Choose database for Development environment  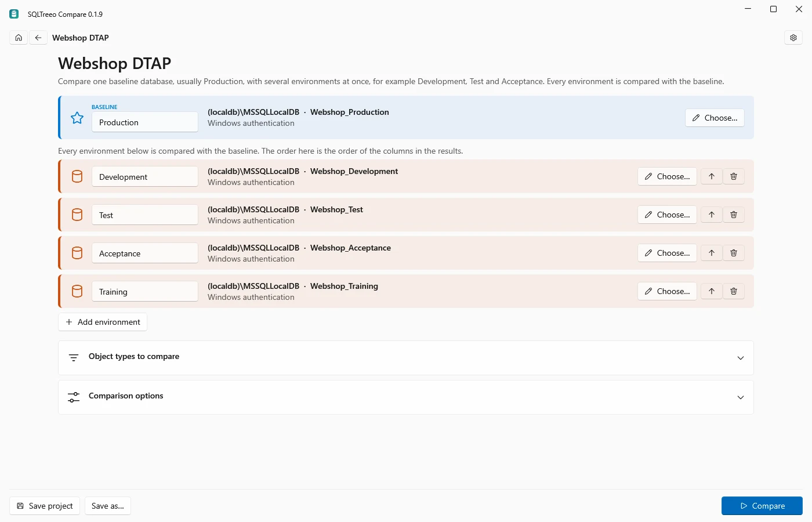[667, 176]
